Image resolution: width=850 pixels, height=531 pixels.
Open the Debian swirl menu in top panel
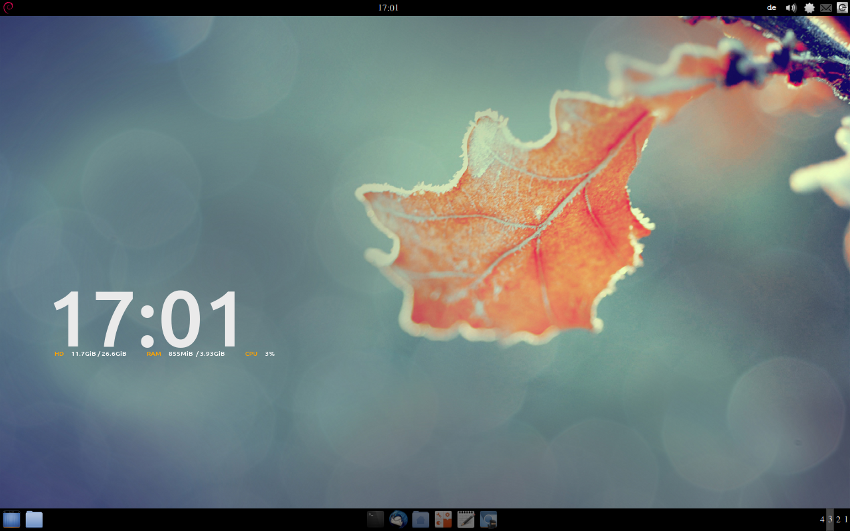pos(8,7)
